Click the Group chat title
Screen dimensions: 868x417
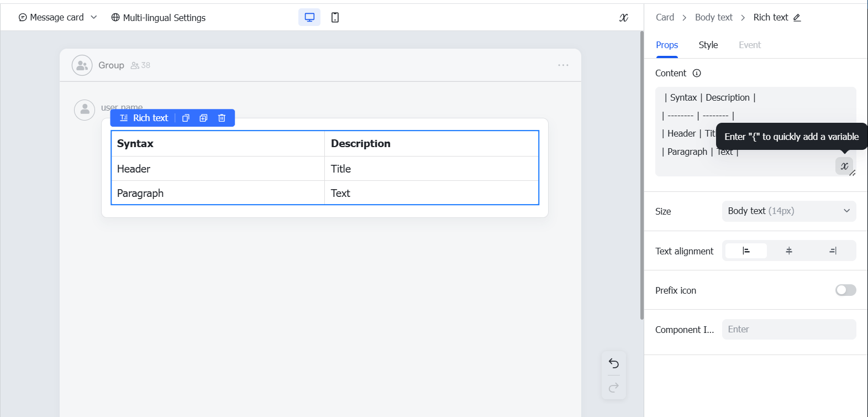[x=111, y=65]
